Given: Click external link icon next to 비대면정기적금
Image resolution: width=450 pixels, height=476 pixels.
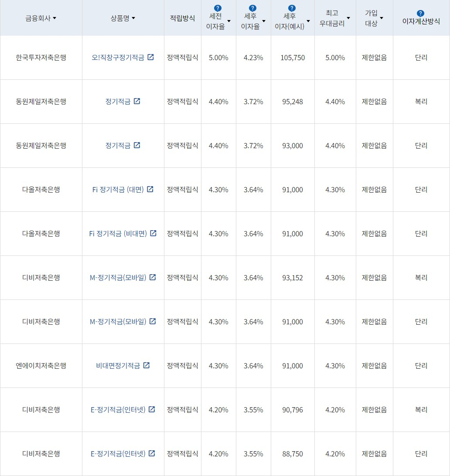Looking at the screenshot, I should tap(147, 365).
